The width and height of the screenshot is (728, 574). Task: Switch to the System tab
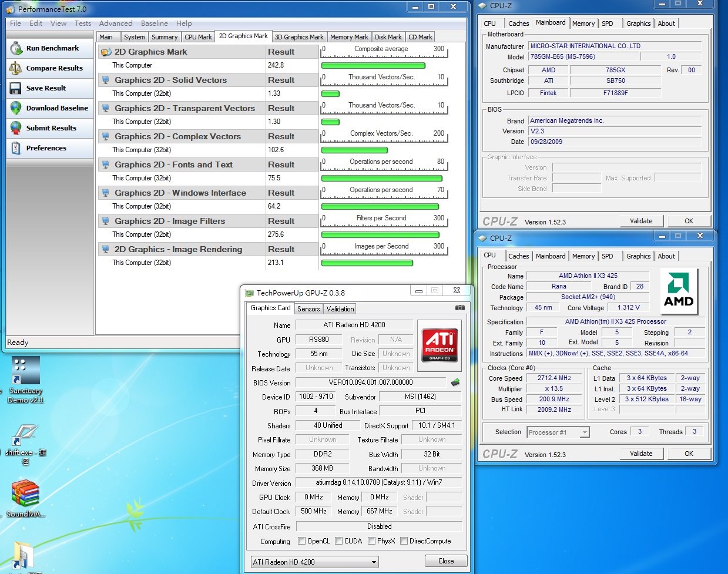[134, 37]
